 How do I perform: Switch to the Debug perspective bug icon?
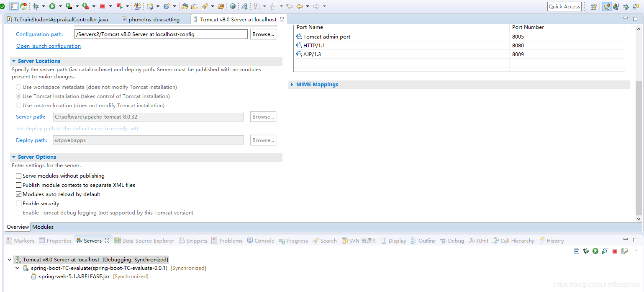point(626,7)
